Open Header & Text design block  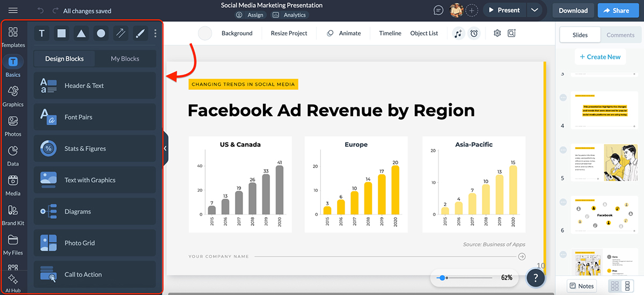point(95,85)
